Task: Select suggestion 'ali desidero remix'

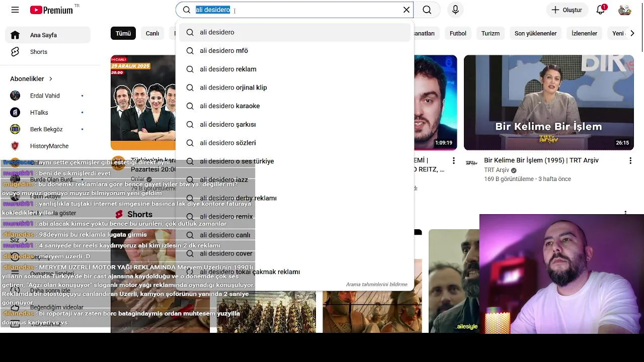Action: [295, 217]
